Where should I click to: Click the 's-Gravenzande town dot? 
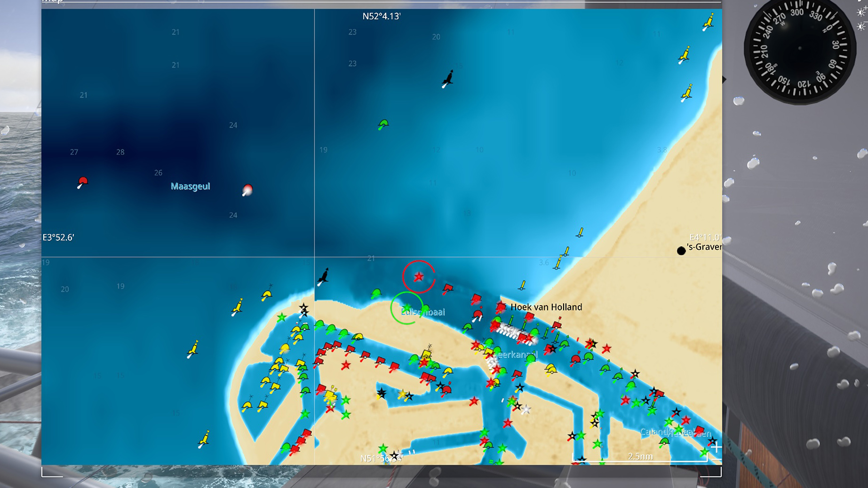(681, 251)
